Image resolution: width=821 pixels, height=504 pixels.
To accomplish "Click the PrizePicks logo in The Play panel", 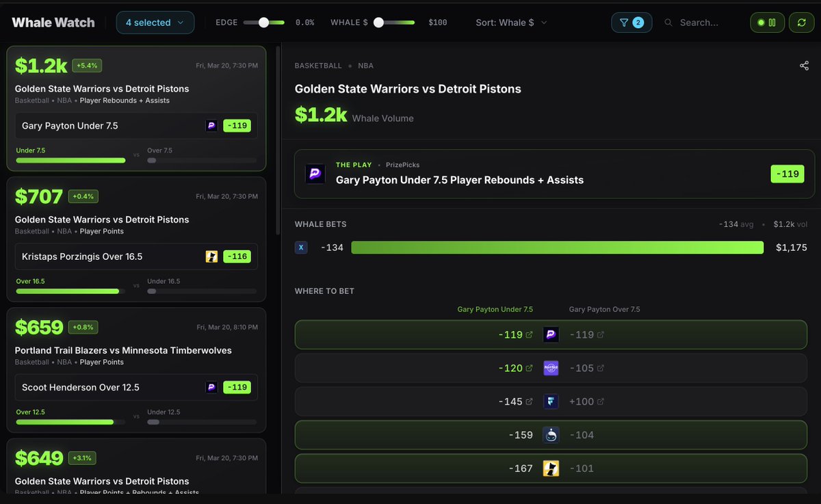I will (315, 174).
